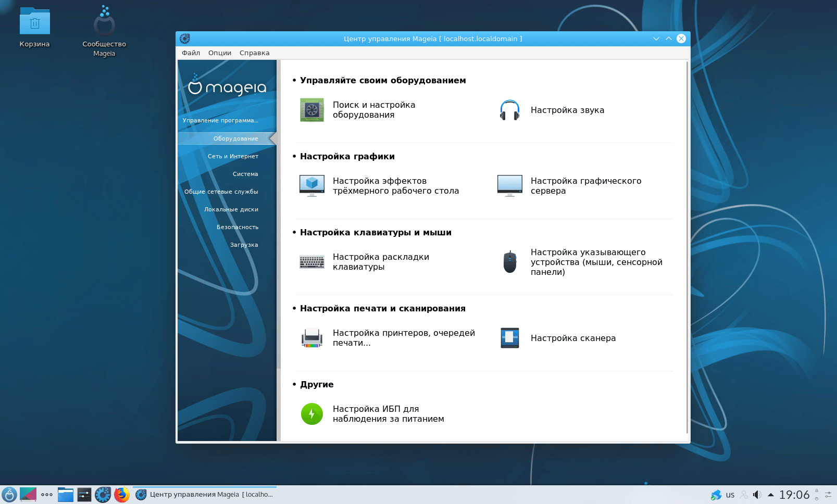The image size is (837, 504).
Task: Open panel configuration sliders icon
Action: pyautogui.click(x=828, y=495)
